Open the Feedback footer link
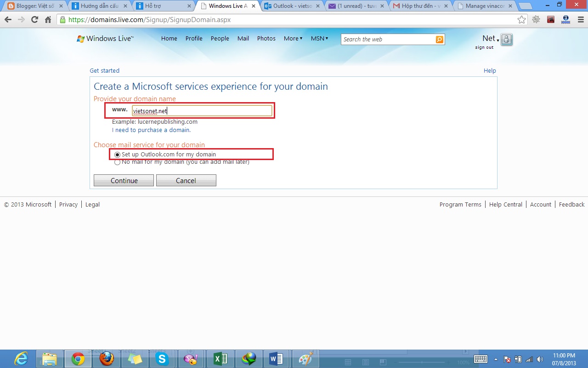This screenshot has width=588, height=368. coord(572,205)
